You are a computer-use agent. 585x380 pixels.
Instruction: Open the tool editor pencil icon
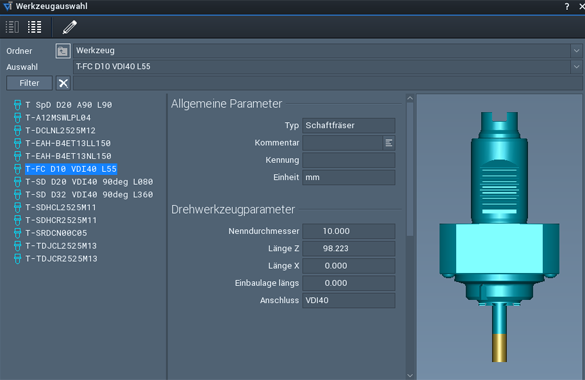(x=69, y=27)
